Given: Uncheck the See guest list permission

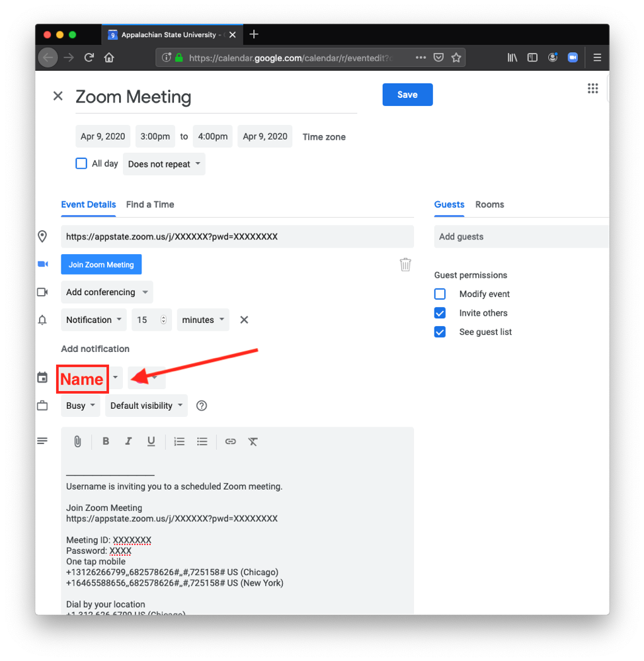Looking at the screenshot, I should tap(440, 331).
